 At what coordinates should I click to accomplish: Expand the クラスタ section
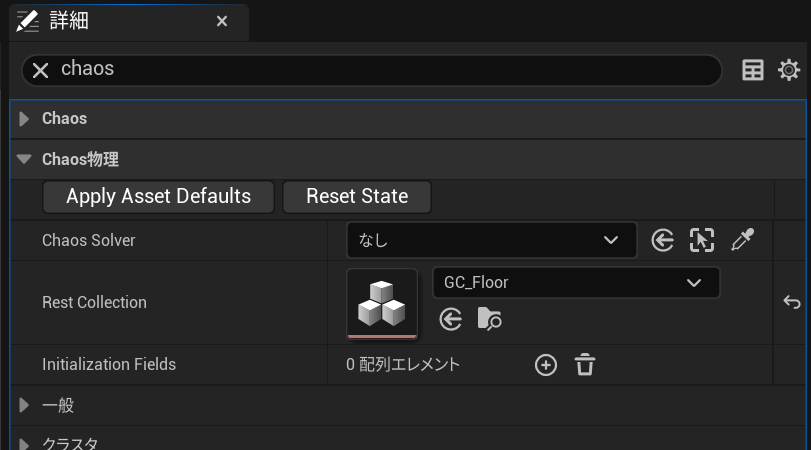click(25, 443)
